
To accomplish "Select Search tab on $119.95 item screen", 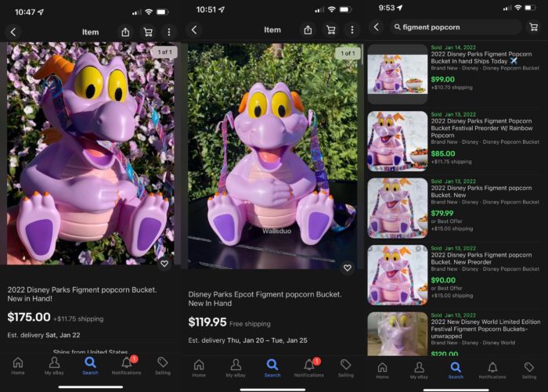I will pyautogui.click(x=272, y=368).
